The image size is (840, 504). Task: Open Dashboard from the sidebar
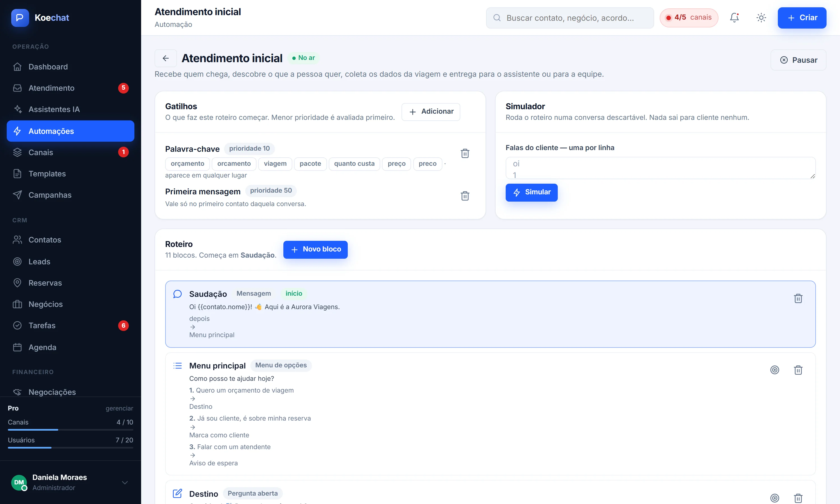71,67
